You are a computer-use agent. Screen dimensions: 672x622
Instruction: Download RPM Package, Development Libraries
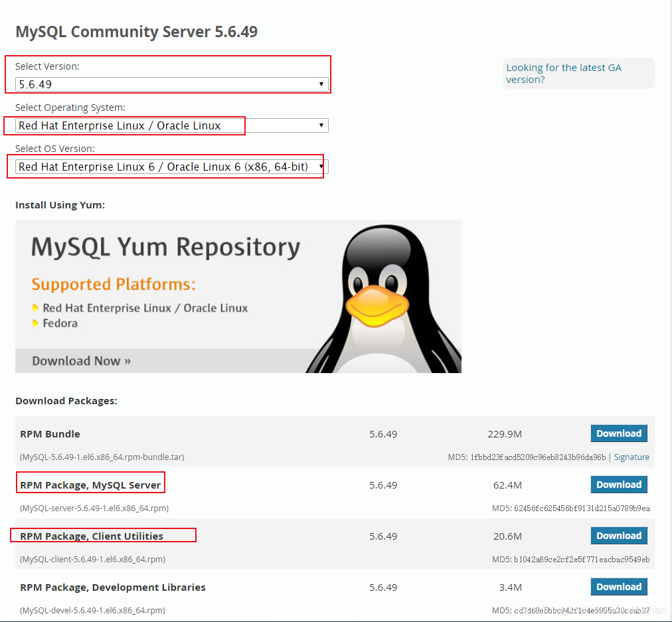[619, 586]
